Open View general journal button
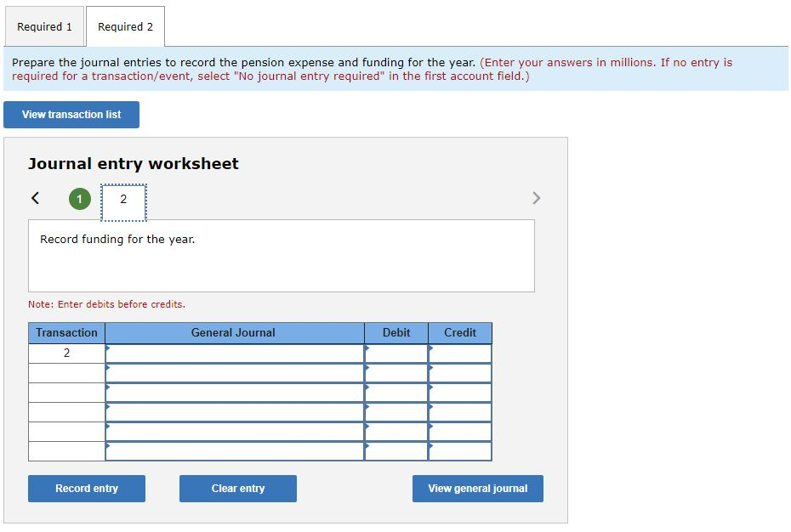Viewport: 791px width, 532px height. [x=478, y=489]
